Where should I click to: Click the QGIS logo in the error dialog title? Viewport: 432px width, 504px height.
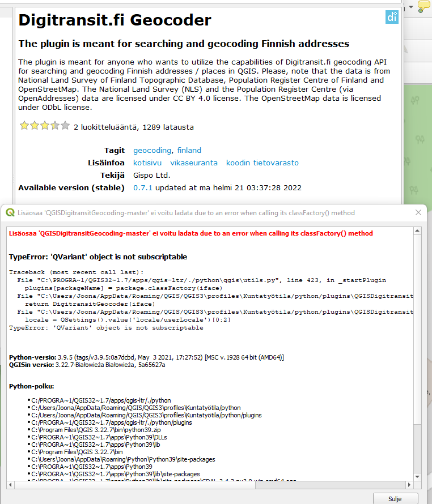pos(10,212)
